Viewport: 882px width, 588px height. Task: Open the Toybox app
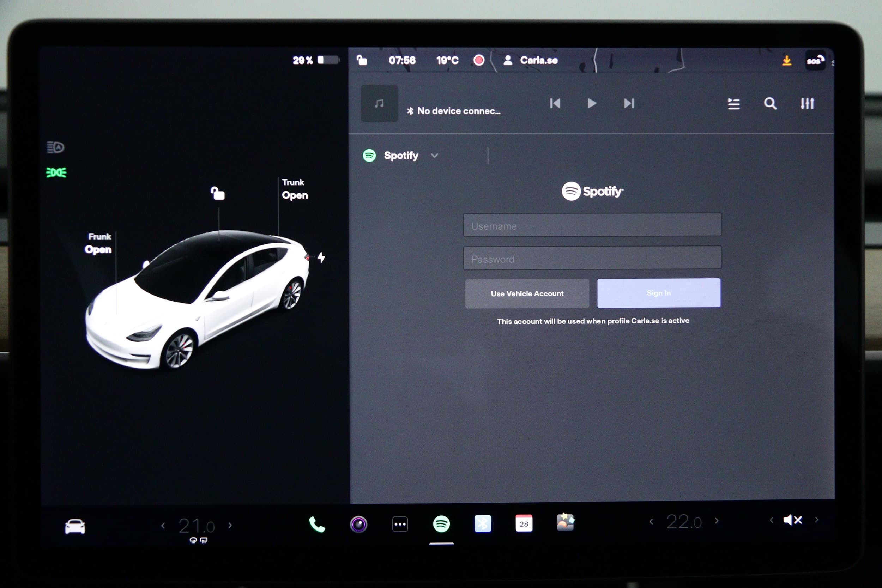tap(565, 522)
